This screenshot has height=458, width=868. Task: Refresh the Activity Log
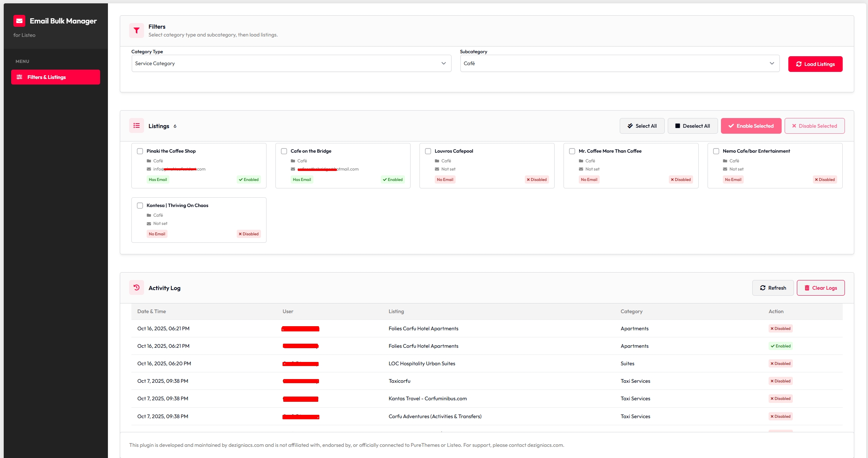773,287
